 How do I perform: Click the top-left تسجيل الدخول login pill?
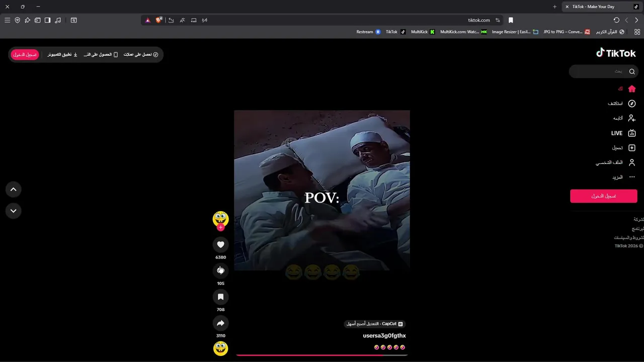click(x=25, y=54)
